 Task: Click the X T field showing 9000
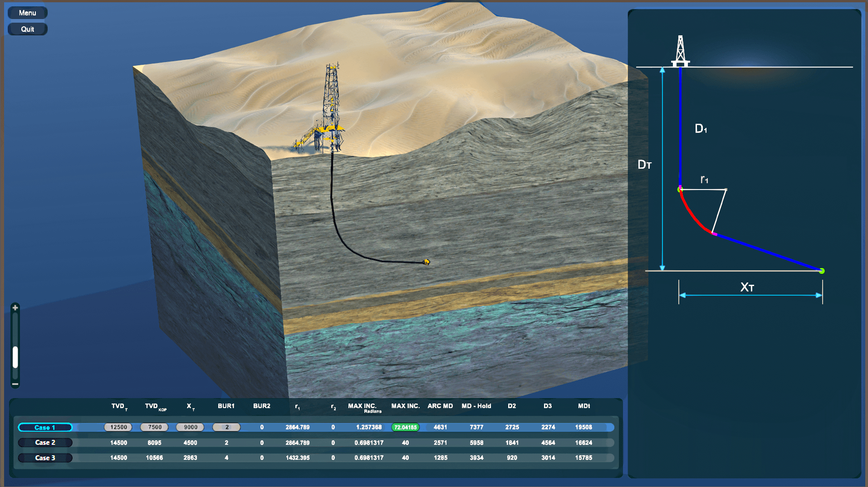190,427
